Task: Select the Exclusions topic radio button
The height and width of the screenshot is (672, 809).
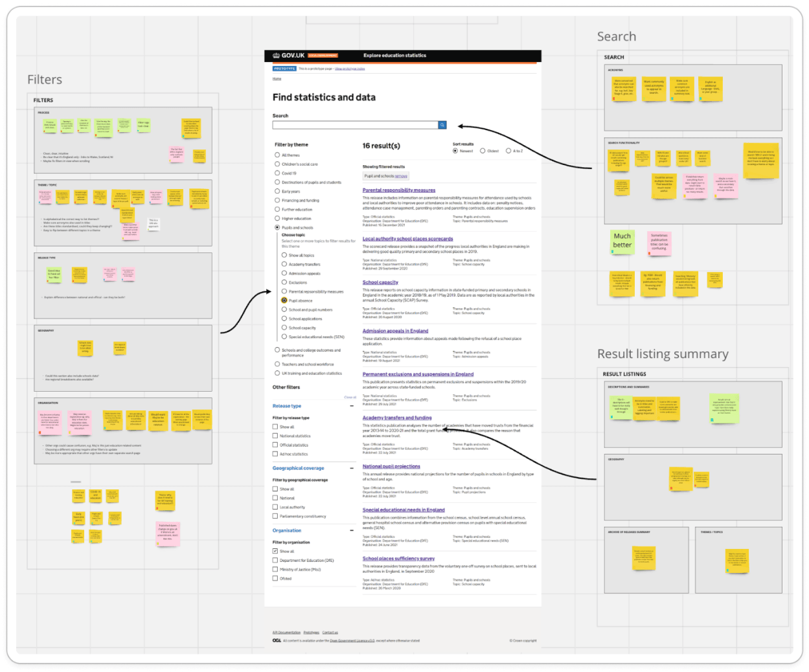Action: pyautogui.click(x=284, y=282)
